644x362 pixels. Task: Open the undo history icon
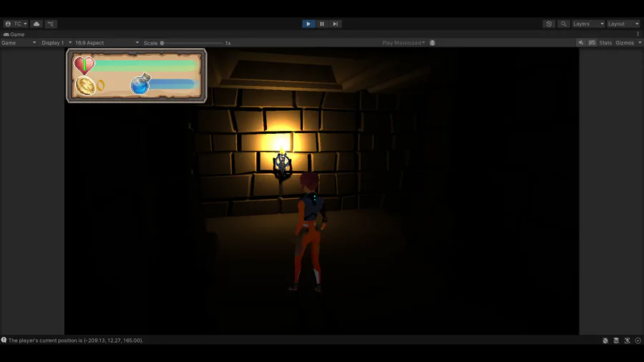[x=549, y=24]
